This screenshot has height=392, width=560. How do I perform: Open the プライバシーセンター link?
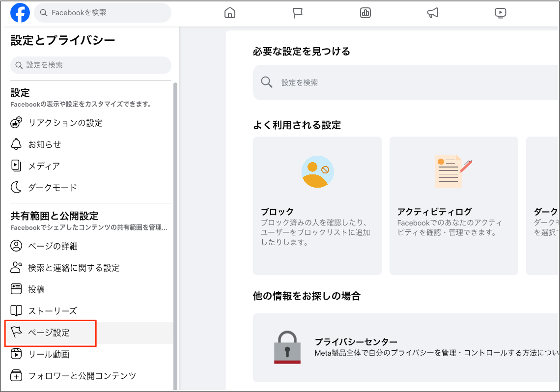click(406, 348)
